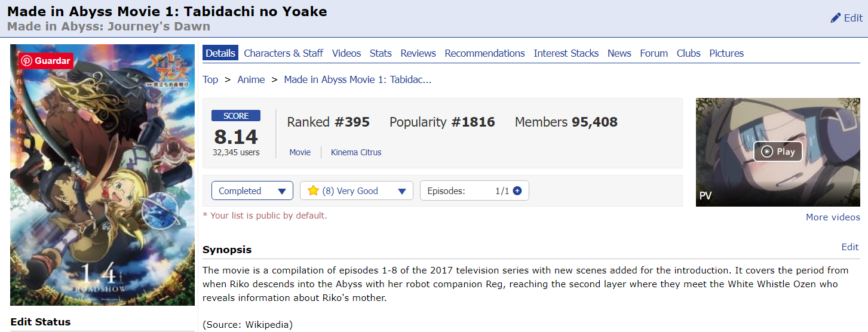Open the Forum tab
The image size is (868, 332).
[654, 53]
